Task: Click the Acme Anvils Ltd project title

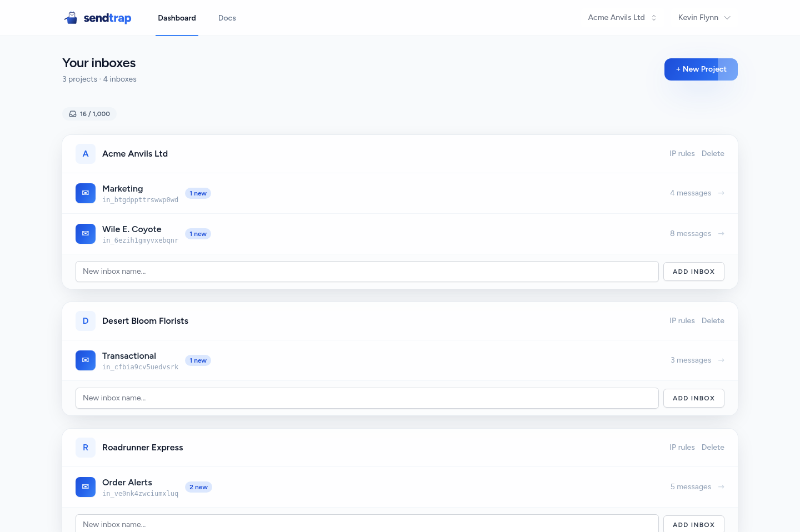Action: [135, 154]
